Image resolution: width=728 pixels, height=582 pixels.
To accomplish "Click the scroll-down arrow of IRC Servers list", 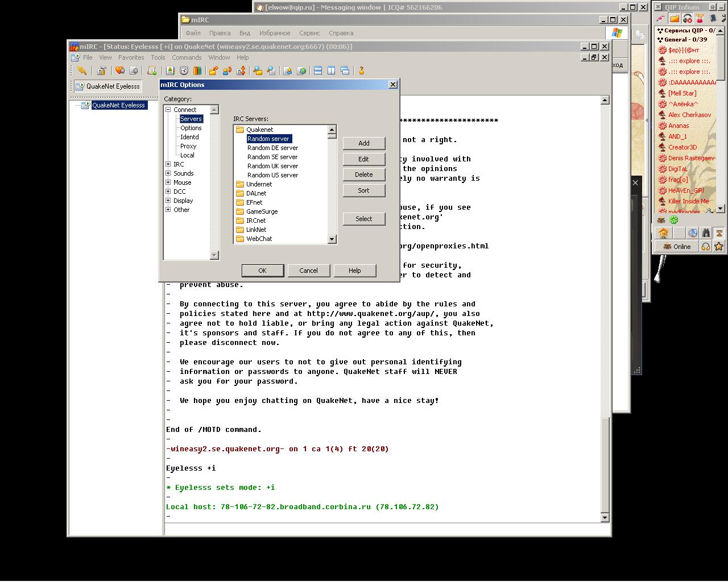I will point(332,239).
